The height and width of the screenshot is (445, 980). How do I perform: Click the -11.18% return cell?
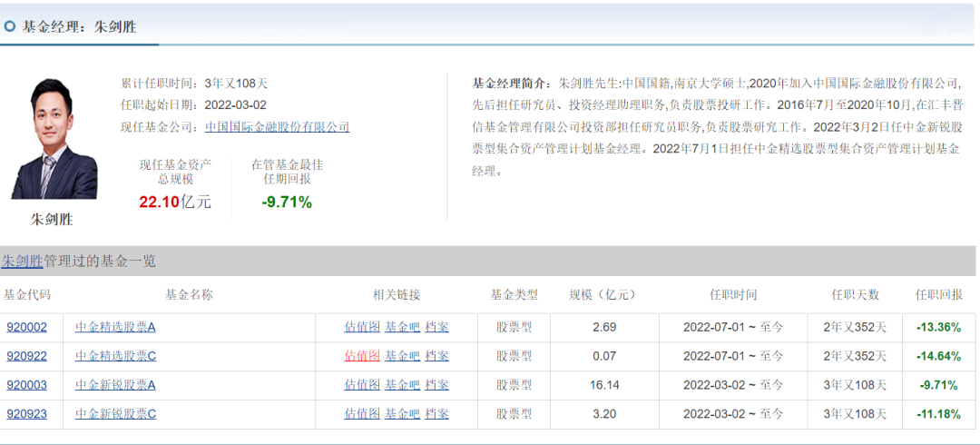click(x=939, y=414)
